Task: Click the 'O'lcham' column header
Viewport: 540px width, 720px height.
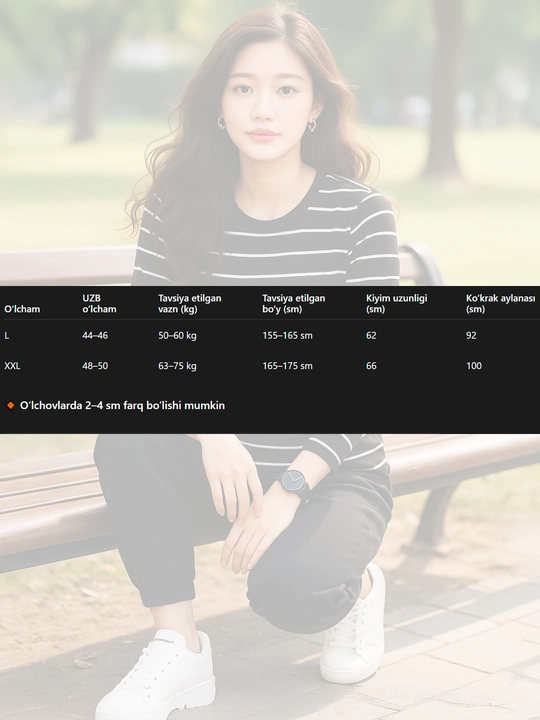Action: [x=22, y=309]
